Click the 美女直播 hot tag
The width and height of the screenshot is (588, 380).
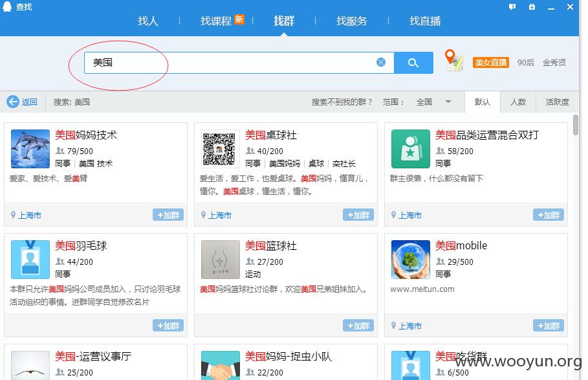click(x=490, y=62)
